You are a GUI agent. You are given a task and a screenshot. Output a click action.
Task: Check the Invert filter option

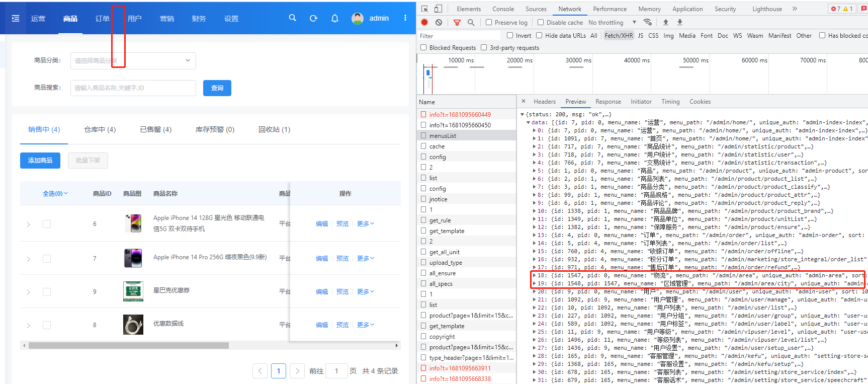[x=510, y=35]
